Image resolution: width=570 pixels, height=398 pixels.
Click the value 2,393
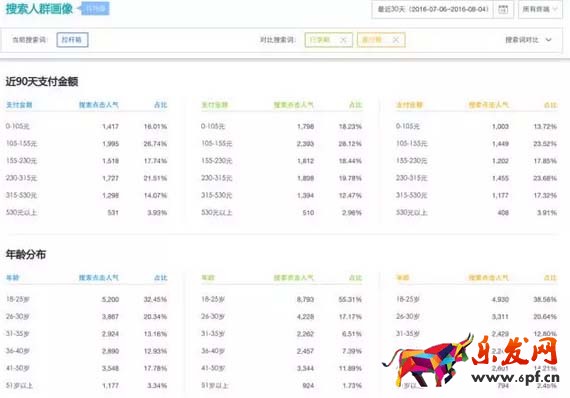click(305, 144)
